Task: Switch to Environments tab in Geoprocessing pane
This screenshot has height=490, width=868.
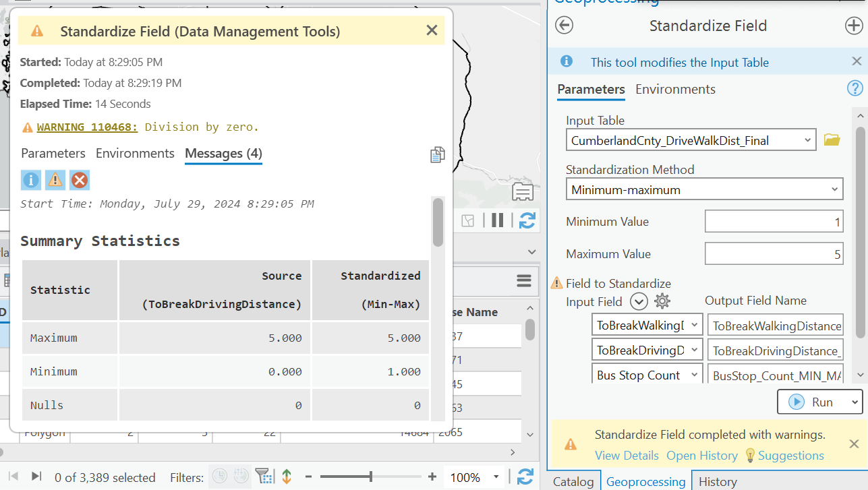Action: 675,90
